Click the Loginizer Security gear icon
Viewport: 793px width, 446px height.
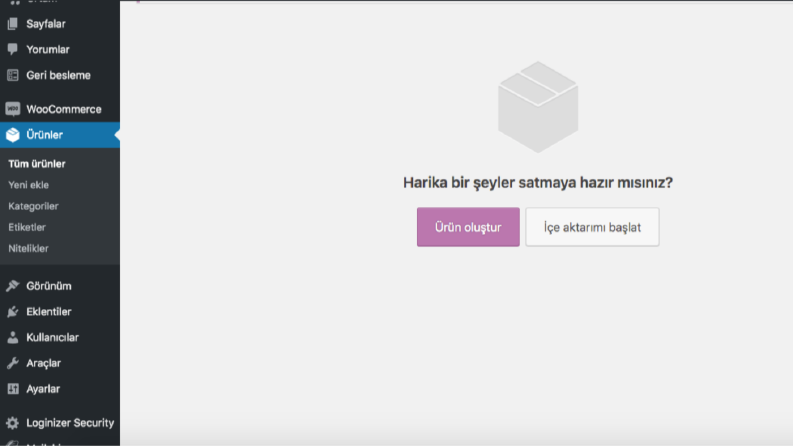[x=13, y=423]
